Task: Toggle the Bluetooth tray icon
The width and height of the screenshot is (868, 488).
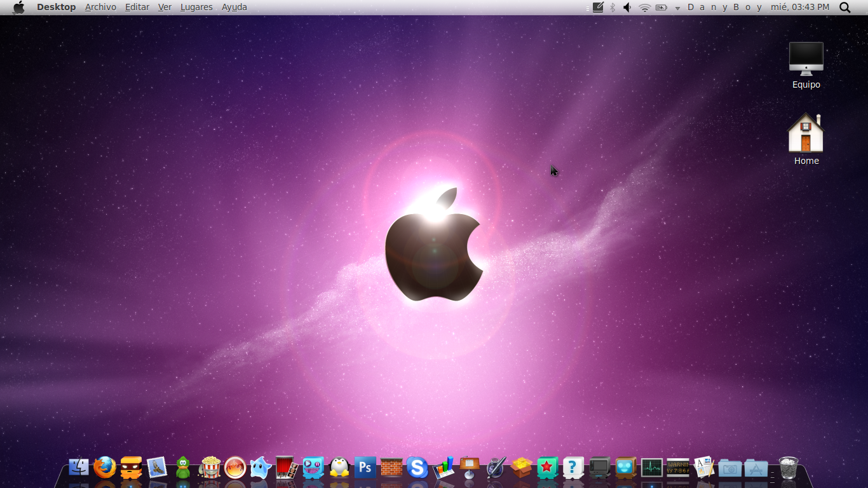Action: point(613,7)
